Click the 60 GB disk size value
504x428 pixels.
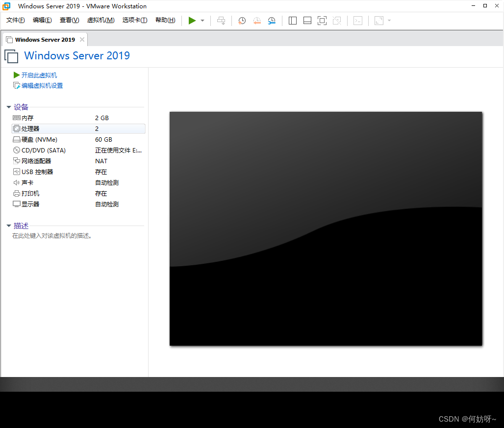click(103, 139)
